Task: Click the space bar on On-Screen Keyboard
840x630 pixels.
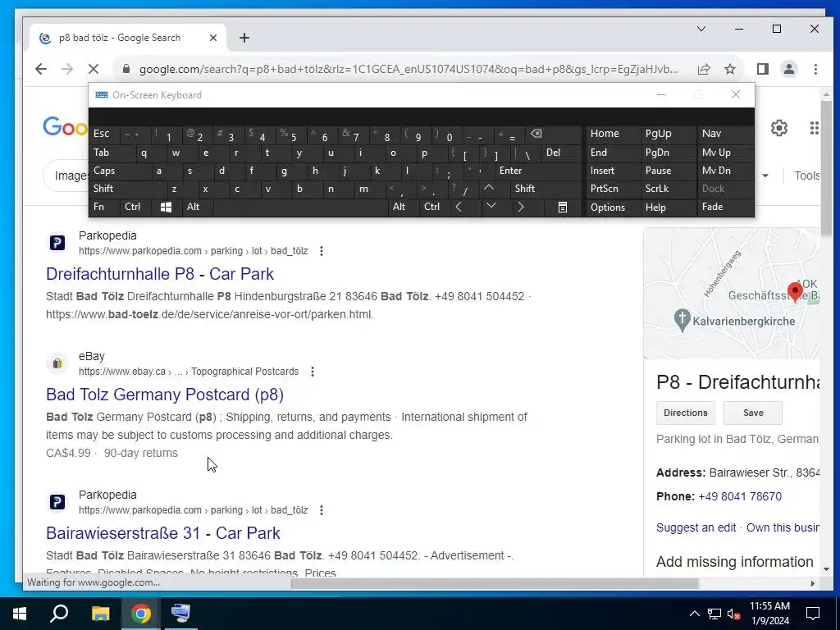Action: (x=300, y=207)
